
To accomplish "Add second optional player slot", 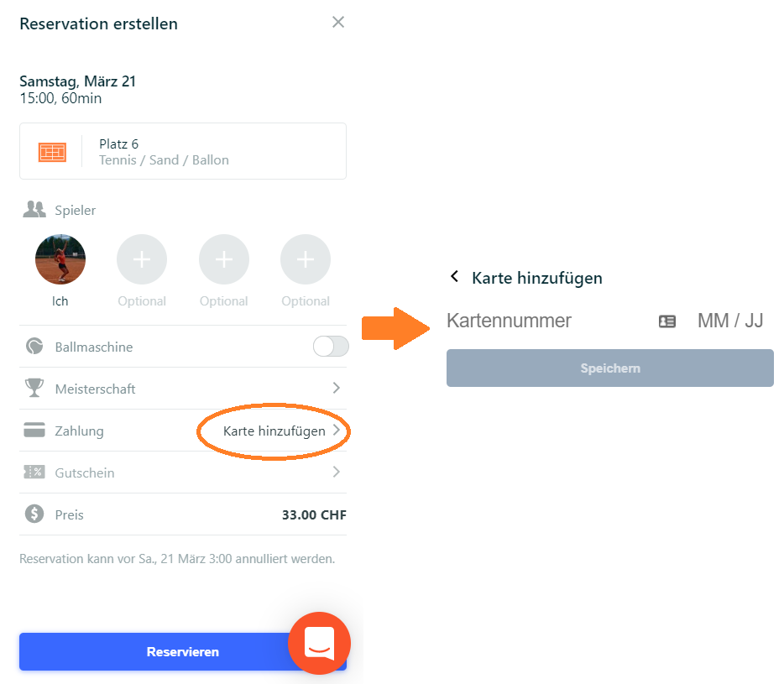I will click(x=223, y=259).
